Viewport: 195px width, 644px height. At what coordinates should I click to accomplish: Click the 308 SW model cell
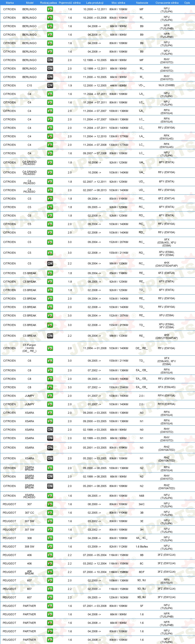[29, 547]
